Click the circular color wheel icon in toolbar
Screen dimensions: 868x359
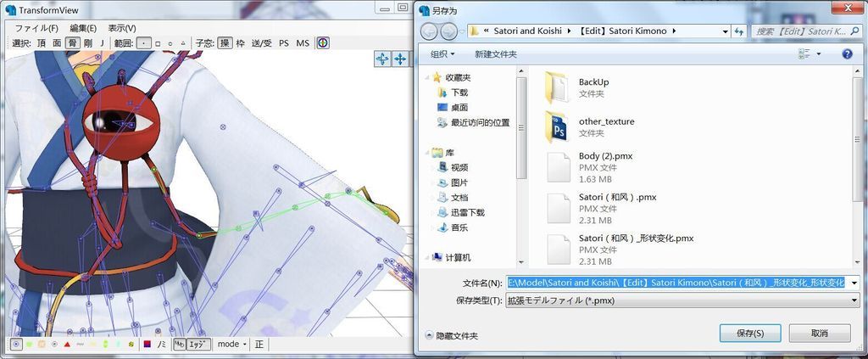[323, 42]
